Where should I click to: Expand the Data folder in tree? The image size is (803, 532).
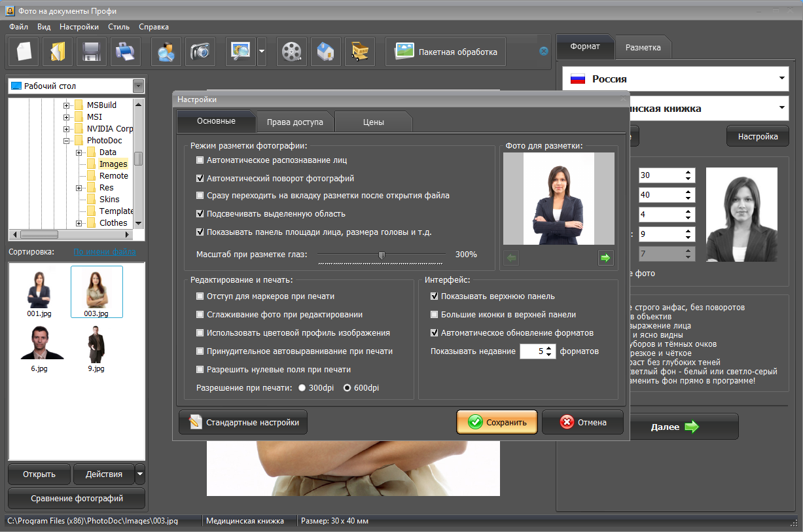[79, 152]
